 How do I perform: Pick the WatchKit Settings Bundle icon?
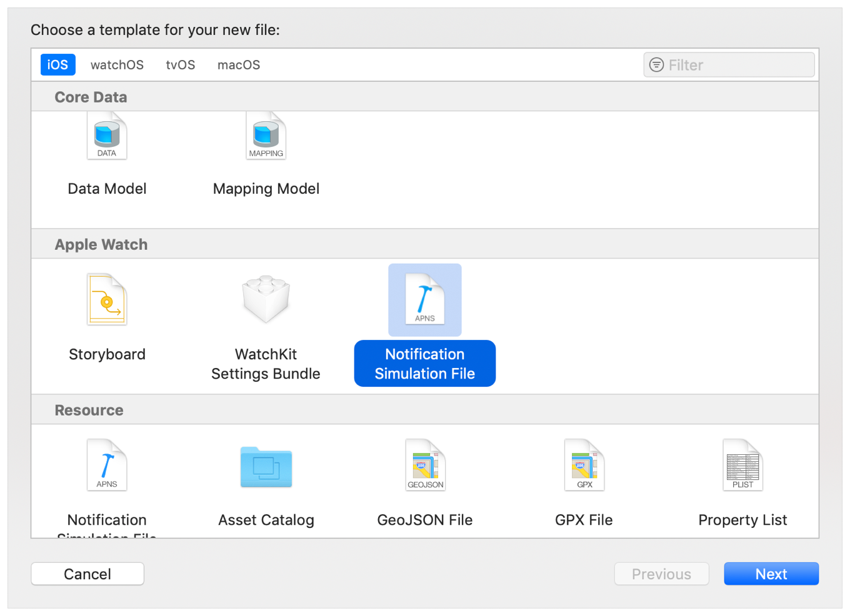click(266, 299)
